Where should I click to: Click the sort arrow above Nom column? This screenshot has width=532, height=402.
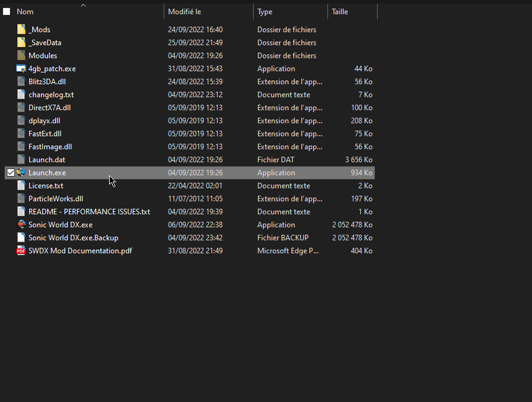[x=82, y=4]
